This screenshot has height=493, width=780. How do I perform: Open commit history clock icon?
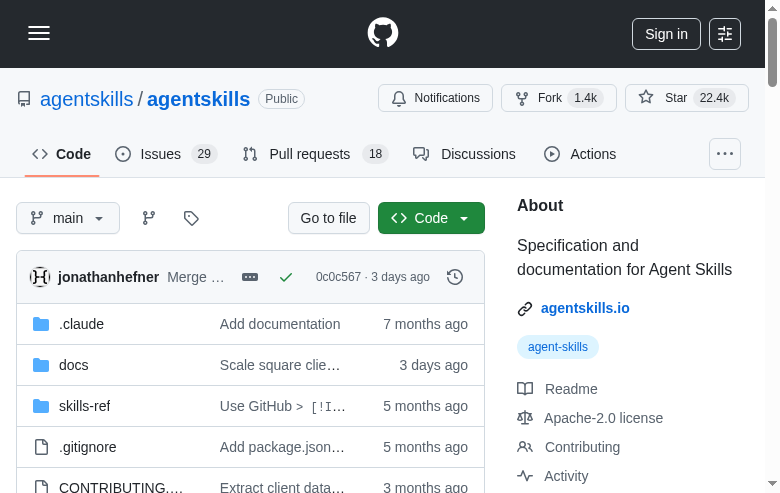point(455,277)
